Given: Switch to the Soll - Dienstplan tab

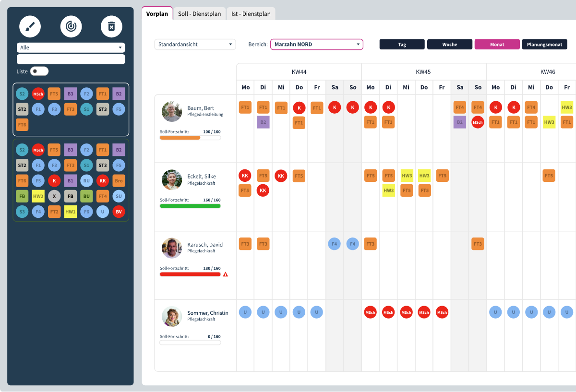Looking at the screenshot, I should 199,14.
